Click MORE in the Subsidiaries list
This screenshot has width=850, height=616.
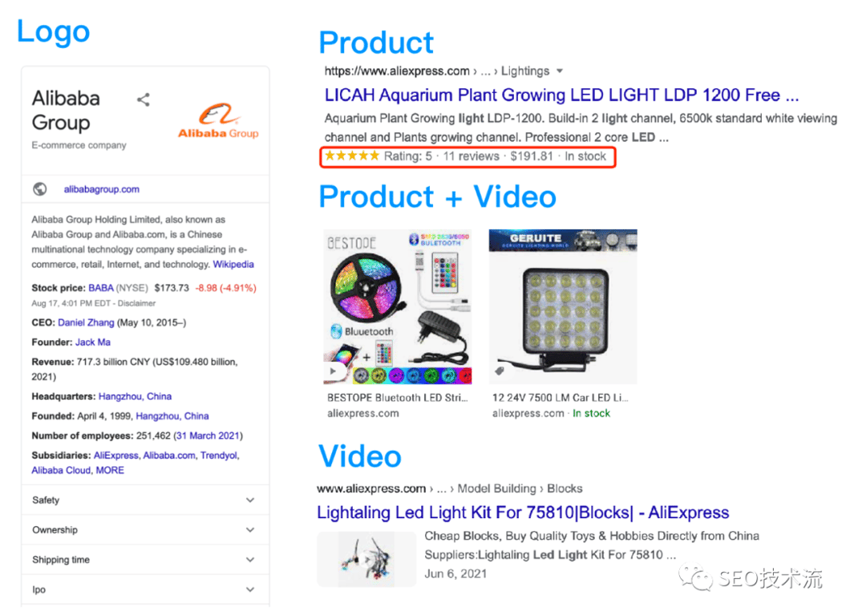(110, 470)
